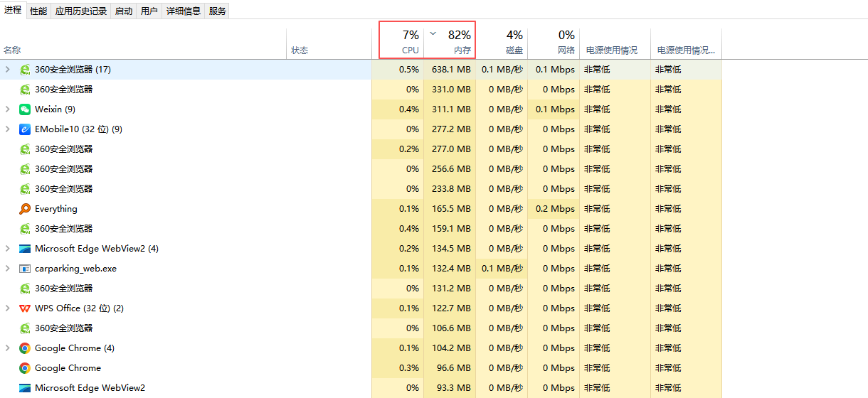Expand the WPS Office (32 位) group
868x398 pixels.
pyautogui.click(x=7, y=308)
